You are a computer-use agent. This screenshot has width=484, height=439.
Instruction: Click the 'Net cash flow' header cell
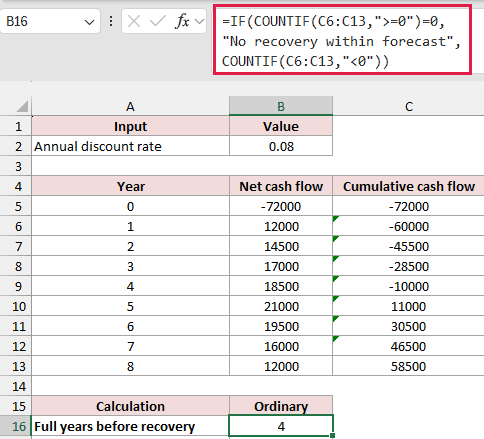tap(281, 186)
